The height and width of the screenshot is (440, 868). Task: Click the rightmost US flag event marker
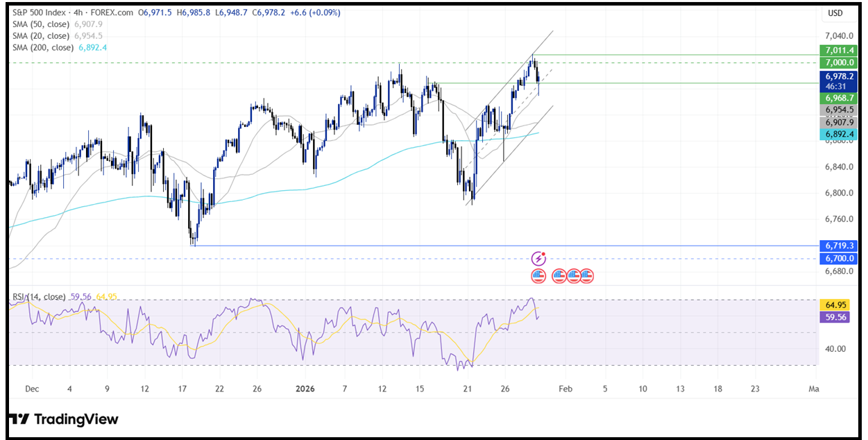point(587,276)
